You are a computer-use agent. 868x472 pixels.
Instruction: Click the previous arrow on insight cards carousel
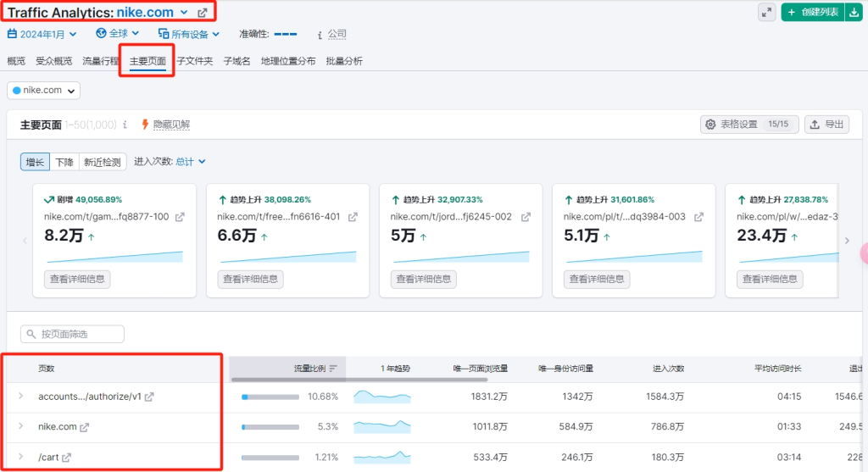(25, 241)
